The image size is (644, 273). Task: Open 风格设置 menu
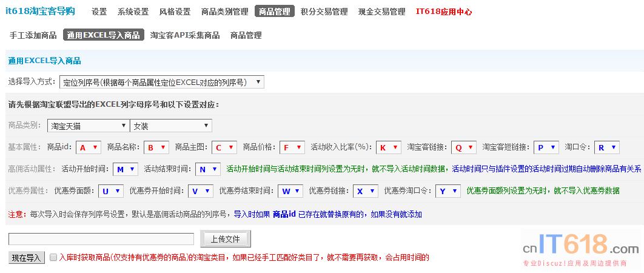(x=175, y=12)
